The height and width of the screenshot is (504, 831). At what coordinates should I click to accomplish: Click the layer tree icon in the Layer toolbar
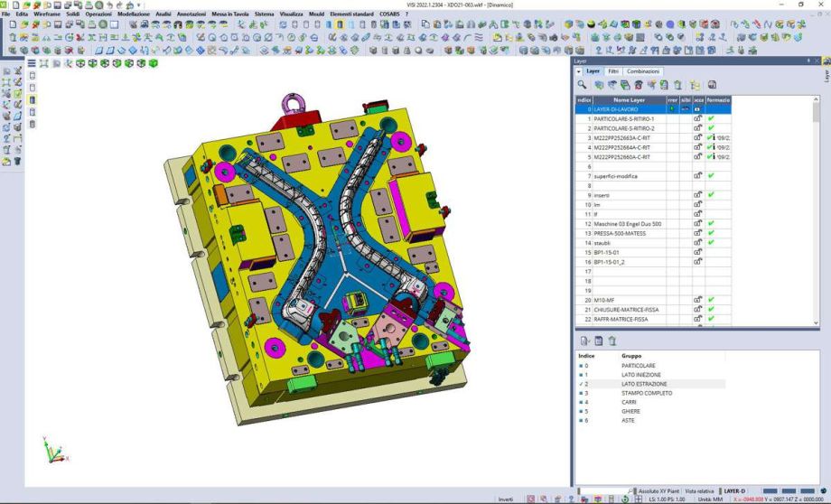coord(695,85)
